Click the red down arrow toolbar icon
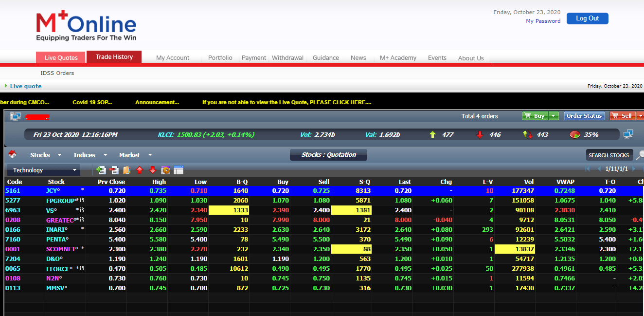 click(152, 170)
